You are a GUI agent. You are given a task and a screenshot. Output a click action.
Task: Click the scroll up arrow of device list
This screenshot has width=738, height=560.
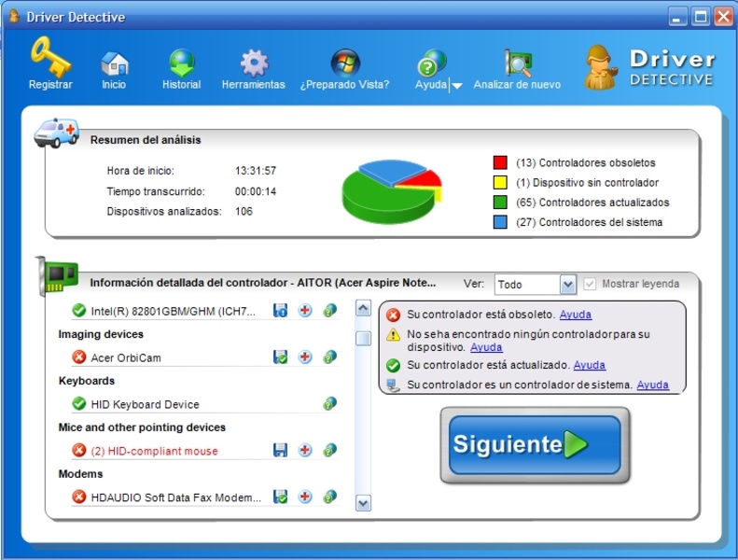(363, 309)
